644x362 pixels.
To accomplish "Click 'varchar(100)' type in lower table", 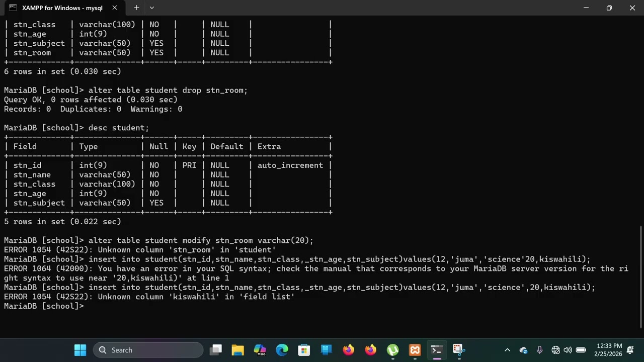I will (107, 184).
